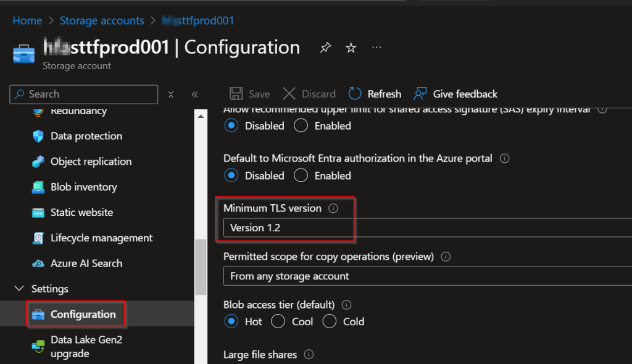Viewport: 632px width, 364px height.
Task: Open Data protection in sidebar
Action: 86,136
